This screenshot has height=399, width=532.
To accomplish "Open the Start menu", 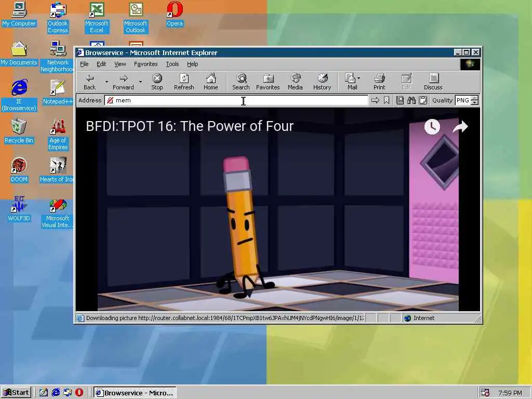I will 16,393.
